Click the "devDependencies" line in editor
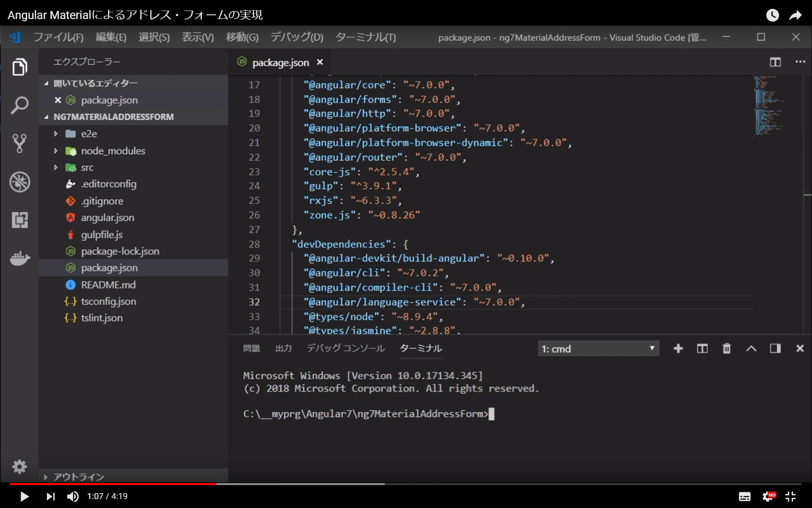Image resolution: width=812 pixels, height=508 pixels. point(350,244)
